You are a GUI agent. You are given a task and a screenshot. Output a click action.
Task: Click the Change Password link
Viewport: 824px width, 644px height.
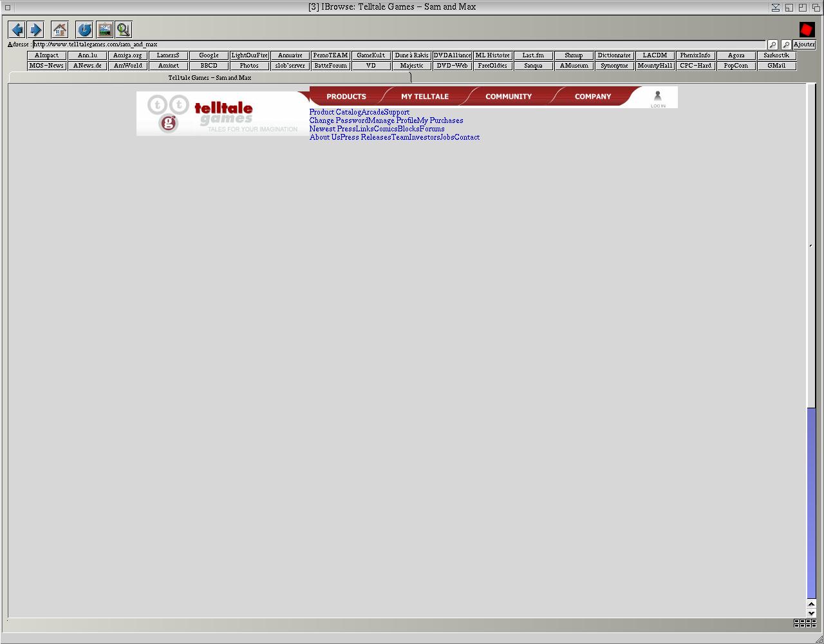point(339,120)
